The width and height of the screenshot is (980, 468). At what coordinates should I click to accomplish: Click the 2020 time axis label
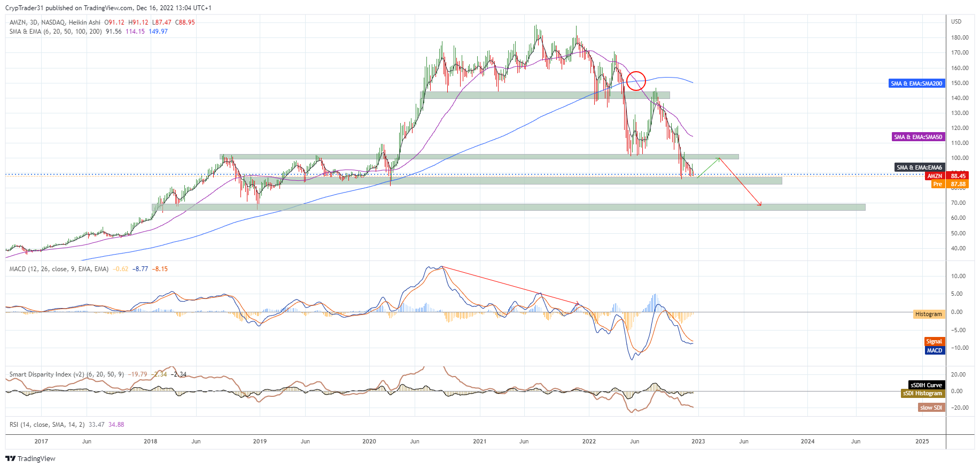click(369, 442)
